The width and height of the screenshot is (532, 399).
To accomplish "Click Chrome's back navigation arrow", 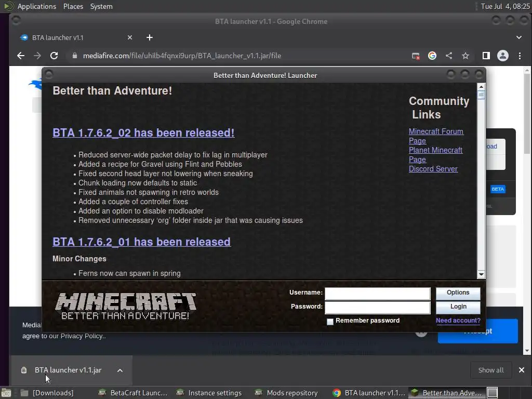I will point(21,56).
